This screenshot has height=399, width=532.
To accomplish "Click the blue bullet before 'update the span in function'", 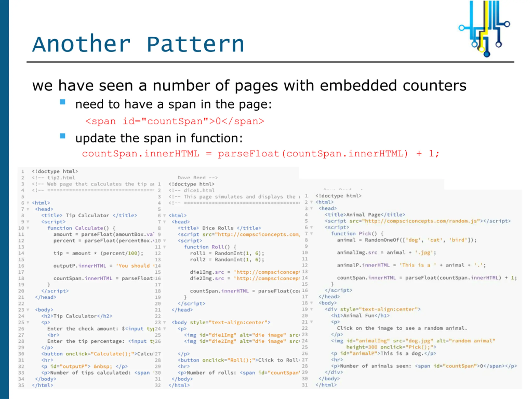I will 63,136.
